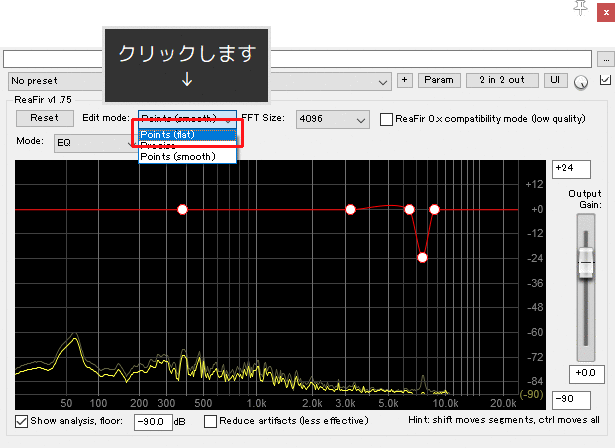Enable Reduce artifacts option
Image resolution: width=615 pixels, height=448 pixels.
(211, 421)
